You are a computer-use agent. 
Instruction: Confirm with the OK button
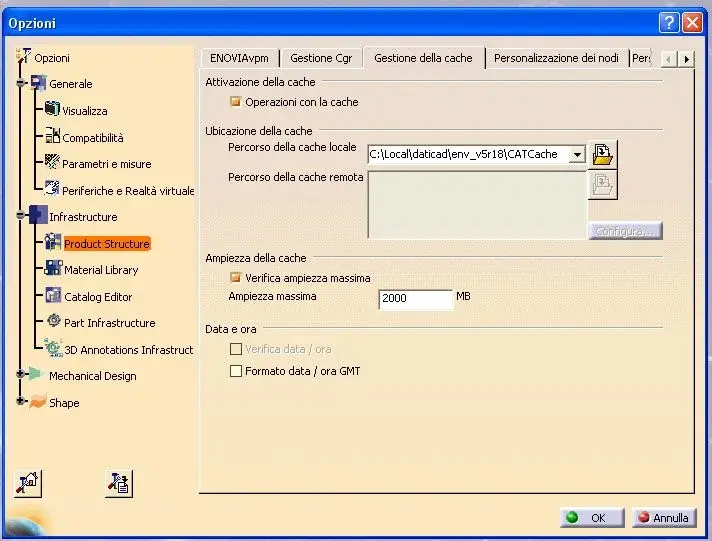click(x=592, y=517)
